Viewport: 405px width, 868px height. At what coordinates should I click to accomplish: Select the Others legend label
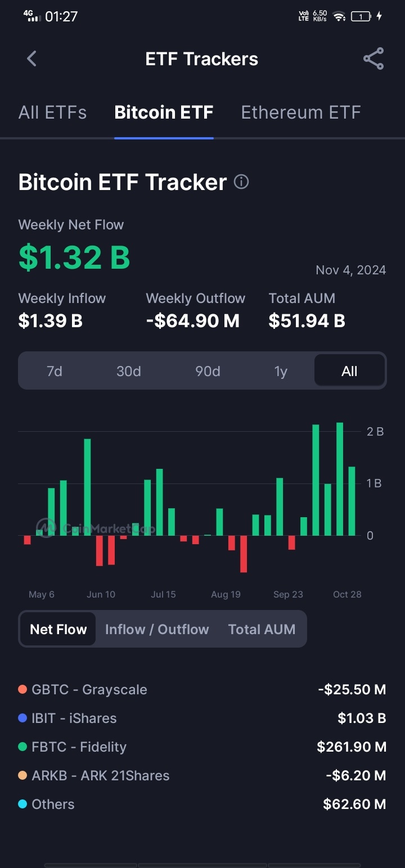point(53,804)
